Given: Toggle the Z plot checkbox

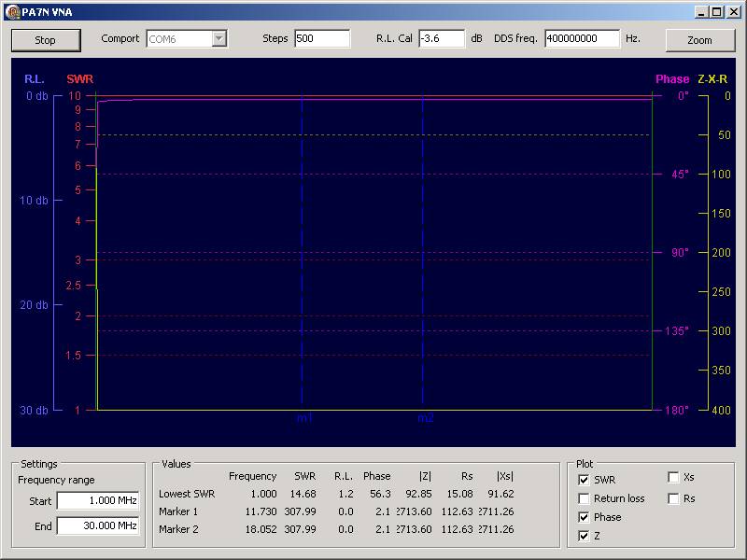Looking at the screenshot, I should pos(585,536).
